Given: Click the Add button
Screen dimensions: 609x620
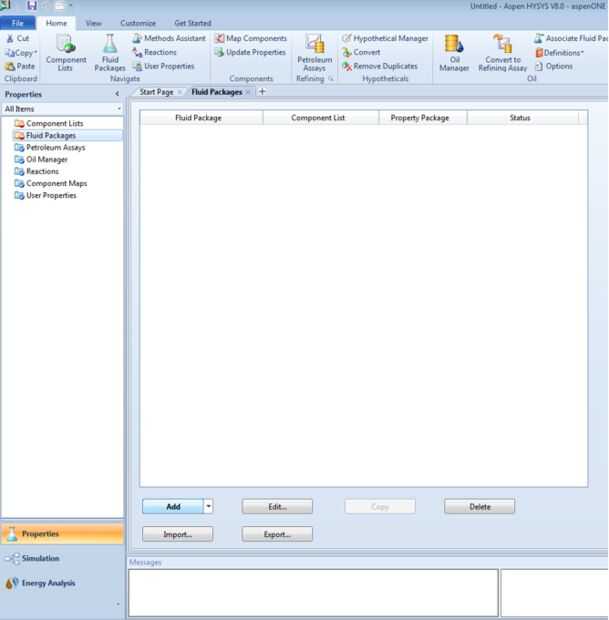Looking at the screenshot, I should click(x=173, y=507).
